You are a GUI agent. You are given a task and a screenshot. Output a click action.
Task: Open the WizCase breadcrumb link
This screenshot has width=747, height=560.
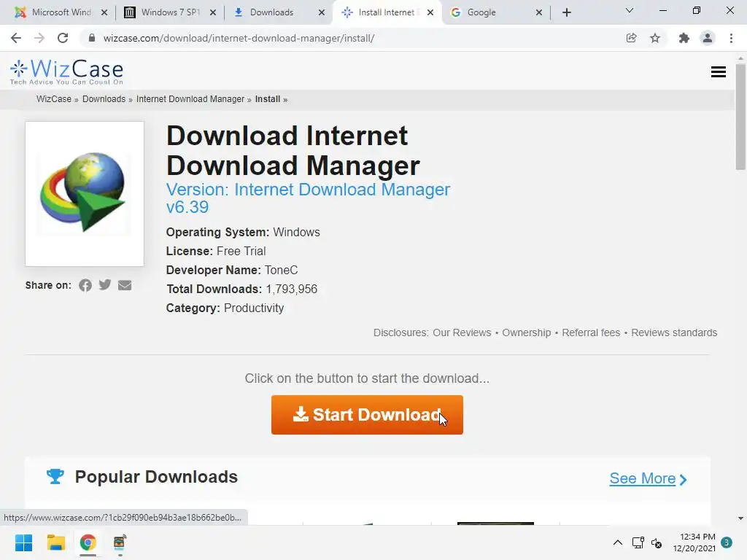(x=54, y=99)
